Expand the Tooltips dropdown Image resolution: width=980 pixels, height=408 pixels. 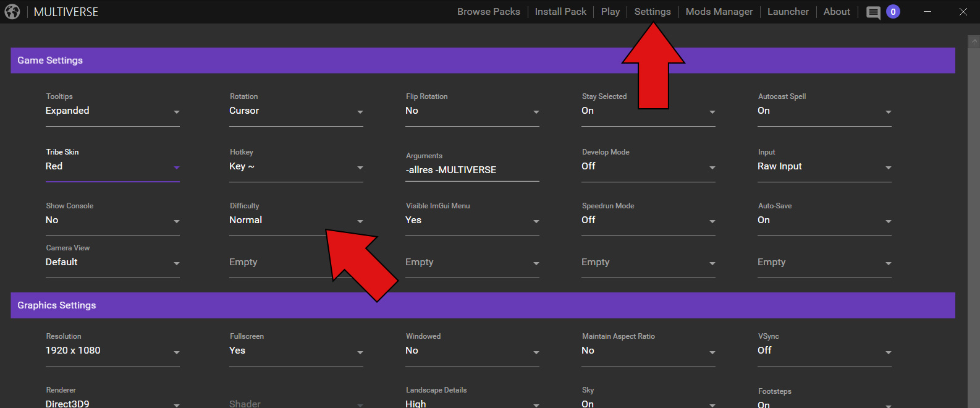pyautogui.click(x=112, y=111)
